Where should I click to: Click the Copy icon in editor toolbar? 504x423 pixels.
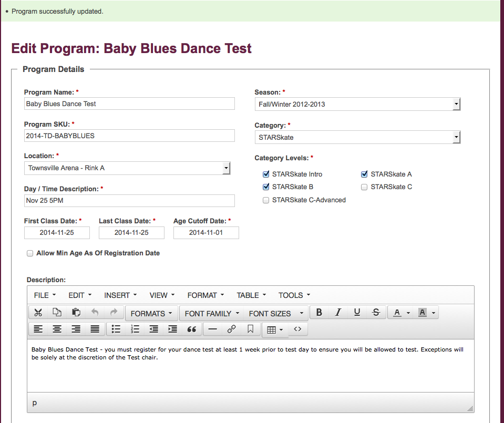tap(57, 313)
